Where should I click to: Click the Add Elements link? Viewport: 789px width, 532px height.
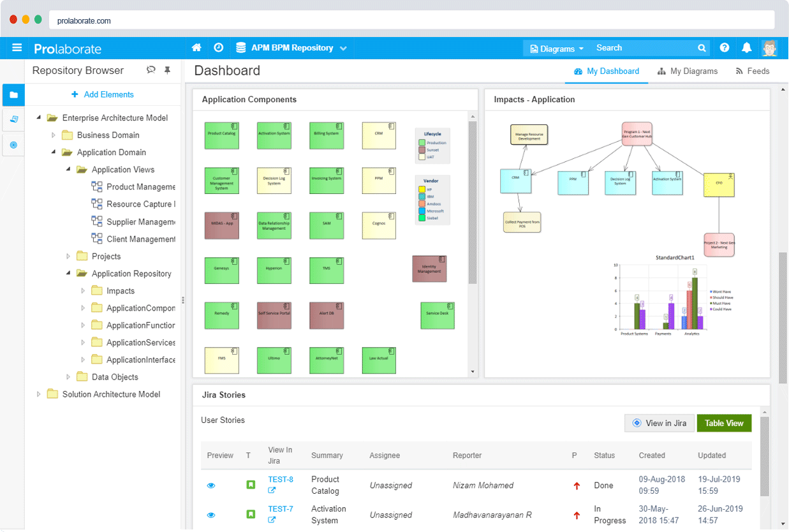click(103, 94)
